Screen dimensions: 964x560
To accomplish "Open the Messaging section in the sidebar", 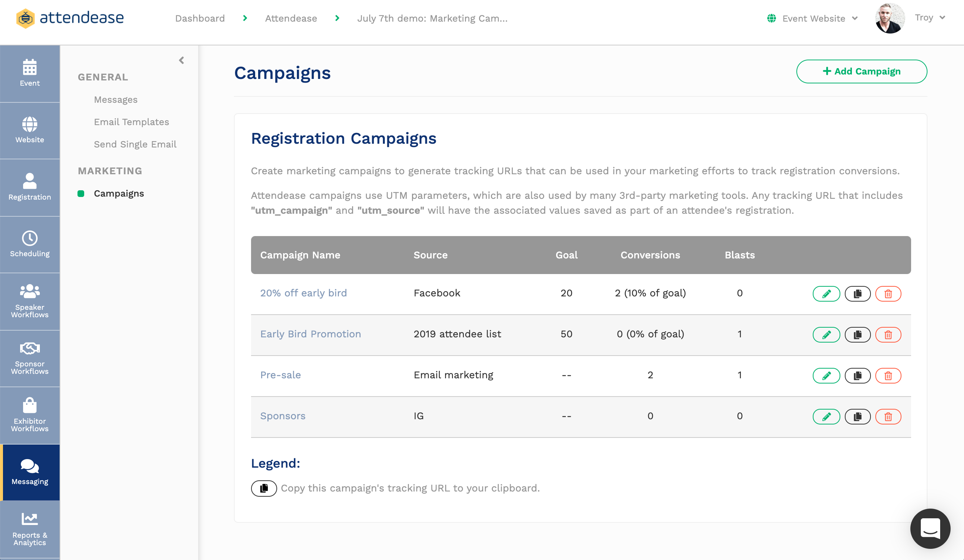I will (29, 472).
